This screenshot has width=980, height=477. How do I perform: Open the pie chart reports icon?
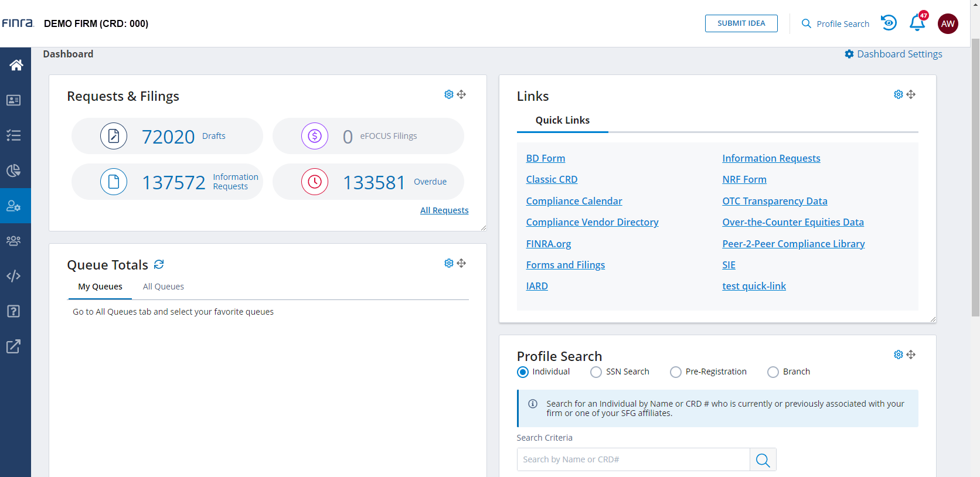click(13, 171)
